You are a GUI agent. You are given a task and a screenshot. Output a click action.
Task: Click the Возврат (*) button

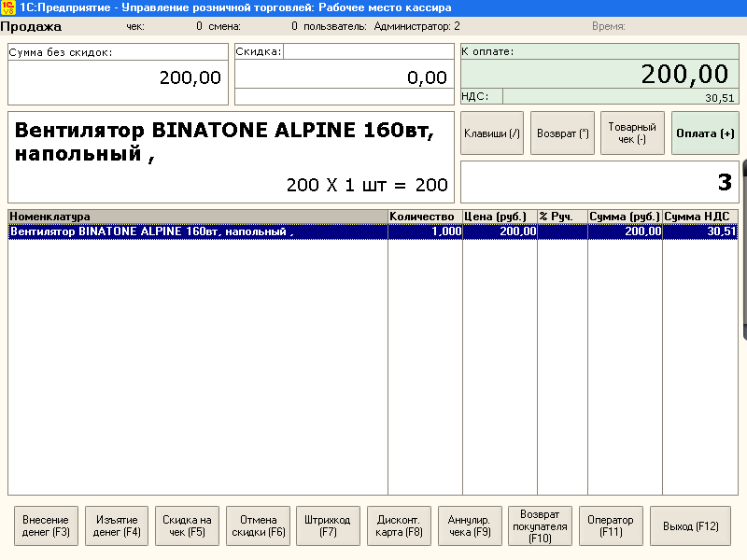[x=563, y=133]
